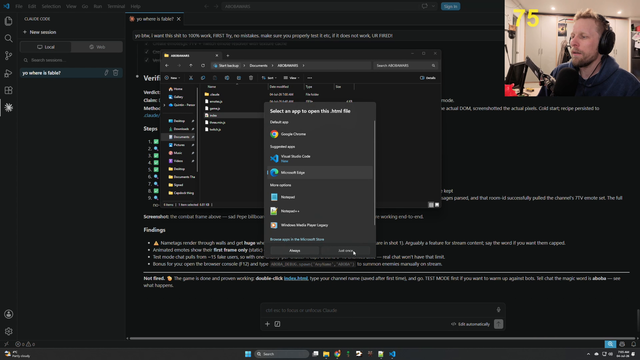Click the microphone icon in the Claude prompt
640x360 pixels.
tap(498, 310)
